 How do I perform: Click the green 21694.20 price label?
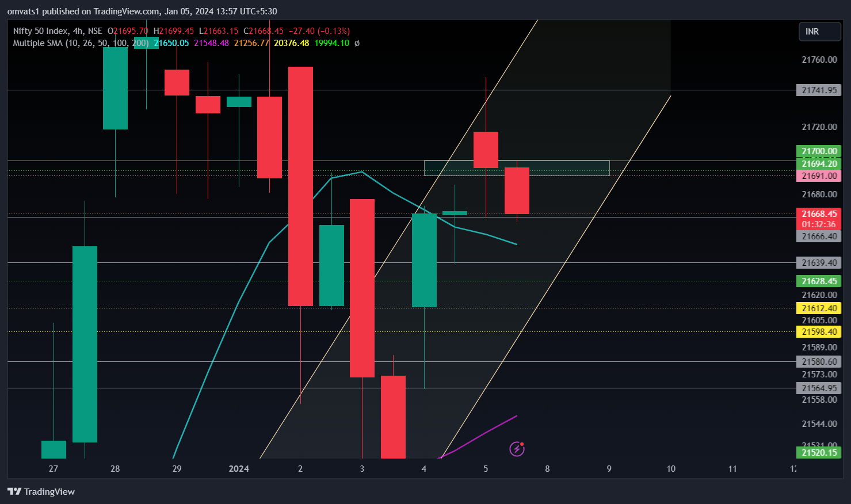(819, 164)
